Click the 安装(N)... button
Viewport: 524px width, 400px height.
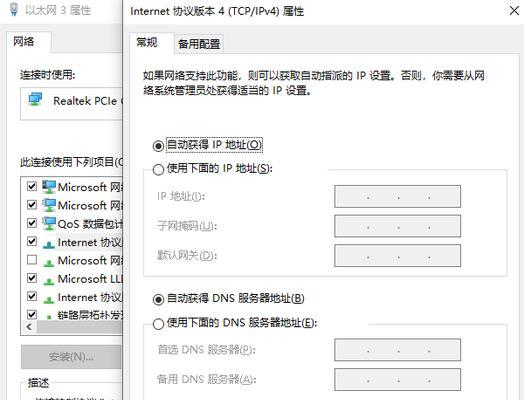tap(71, 357)
